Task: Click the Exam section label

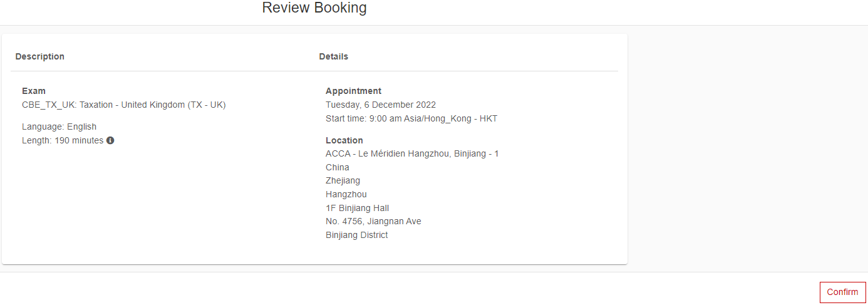Action: [x=34, y=91]
